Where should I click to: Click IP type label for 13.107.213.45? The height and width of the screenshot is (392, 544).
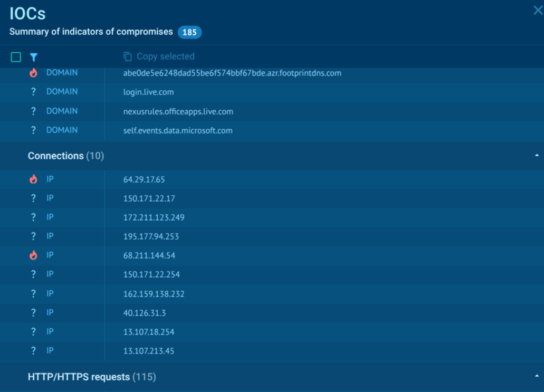pyautogui.click(x=50, y=351)
